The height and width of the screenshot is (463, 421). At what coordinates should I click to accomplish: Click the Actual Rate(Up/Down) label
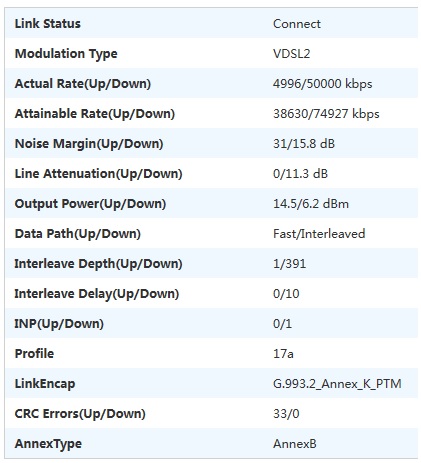83,84
